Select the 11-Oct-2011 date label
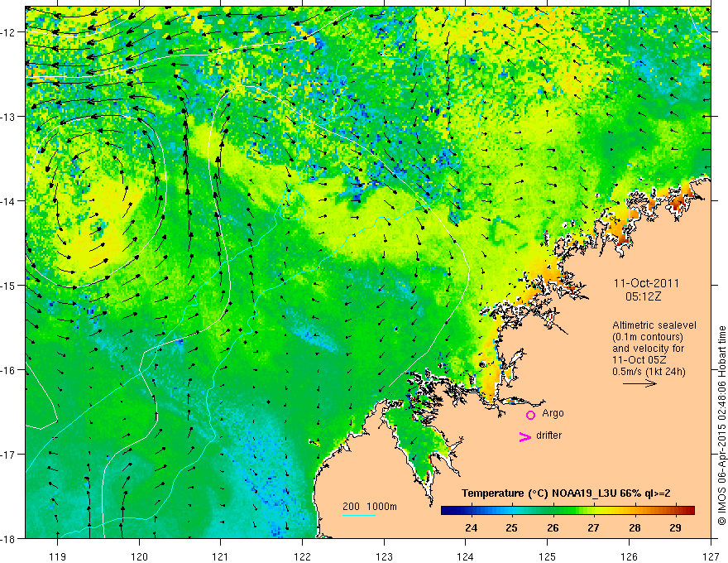Screen dimensions: 728x563 click(646, 283)
